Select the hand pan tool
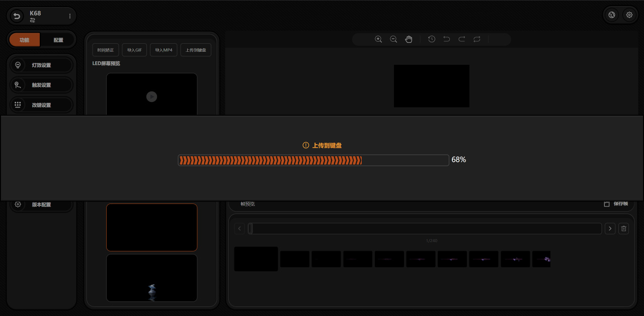This screenshot has width=644, height=316. (409, 39)
